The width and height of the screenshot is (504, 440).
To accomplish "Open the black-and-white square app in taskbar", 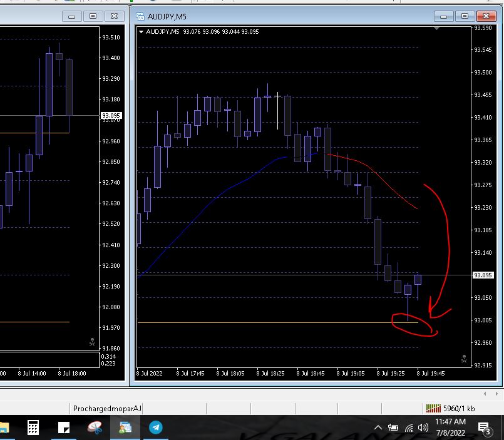I will click(x=64, y=427).
